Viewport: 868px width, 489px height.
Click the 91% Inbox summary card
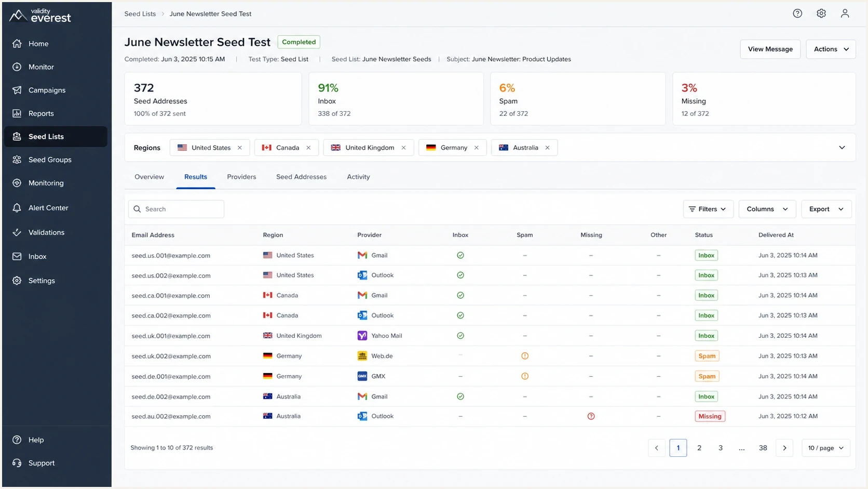pyautogui.click(x=396, y=99)
